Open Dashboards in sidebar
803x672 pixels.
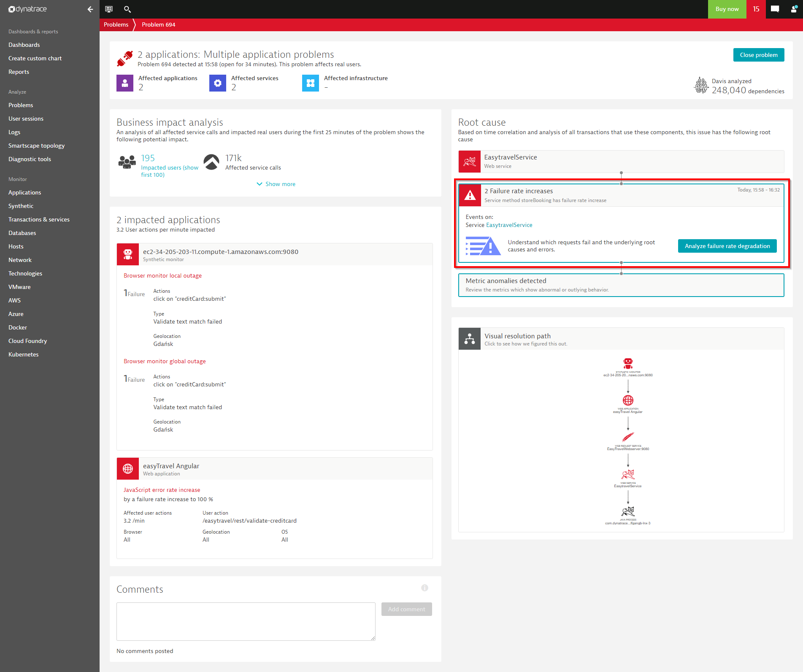[x=24, y=45]
